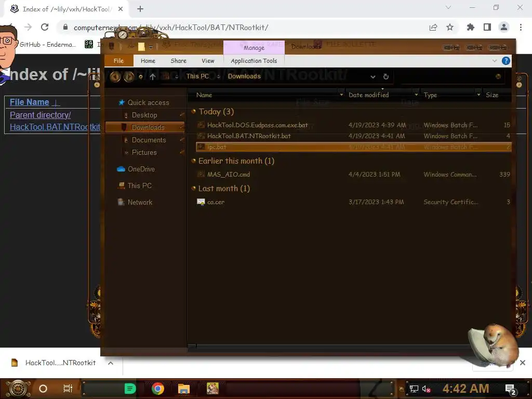Open the quick access toolbar customize dropdown

151,47
